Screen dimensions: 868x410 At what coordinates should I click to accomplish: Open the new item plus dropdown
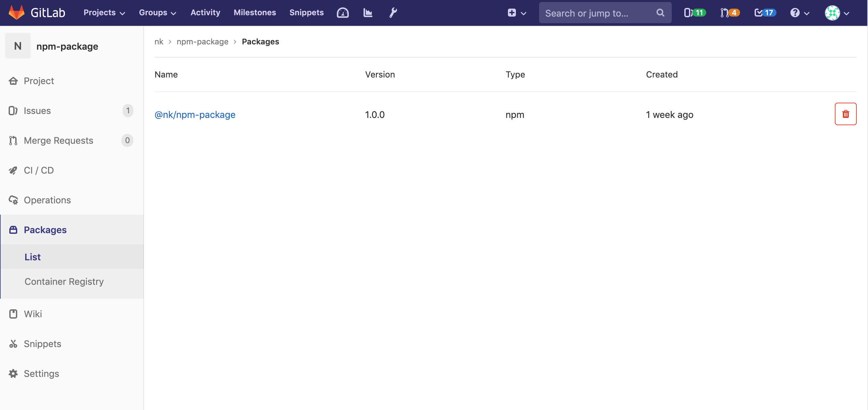[x=517, y=13]
